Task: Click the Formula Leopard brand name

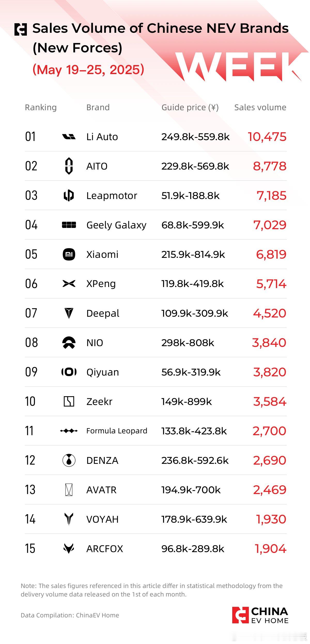Action: click(117, 431)
